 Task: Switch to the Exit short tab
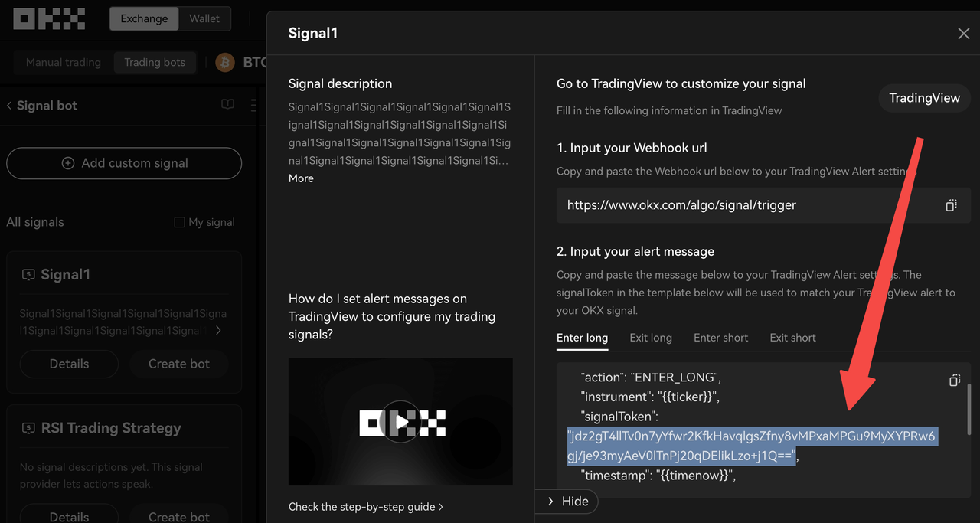pos(792,337)
